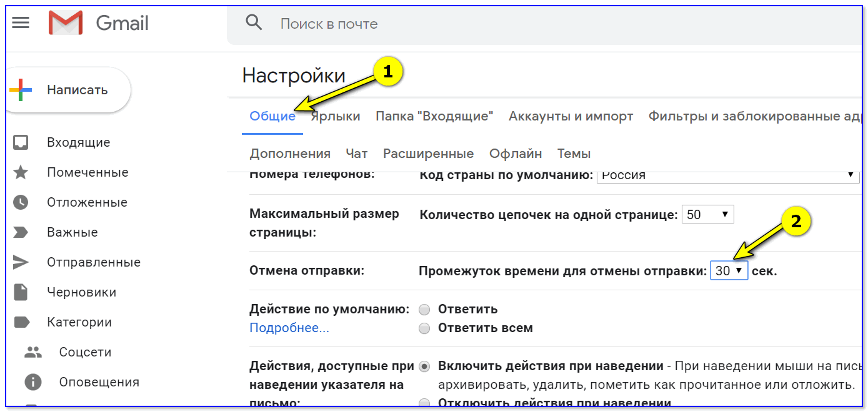
Task: Click the search magnifier icon
Action: pos(254,23)
